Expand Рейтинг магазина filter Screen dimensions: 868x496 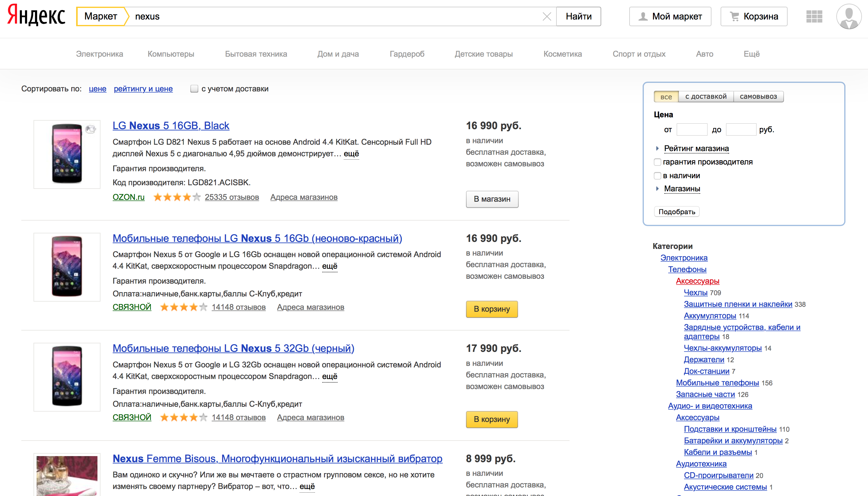696,149
